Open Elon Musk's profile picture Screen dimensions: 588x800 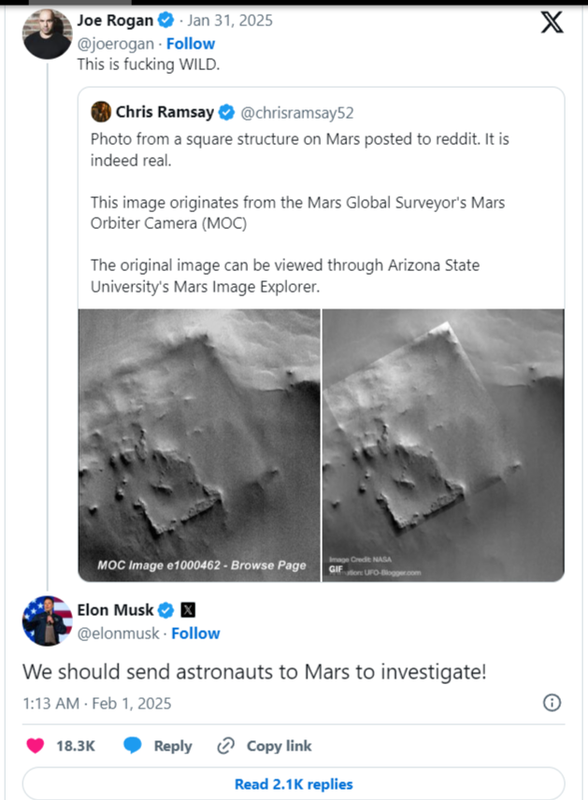47,620
